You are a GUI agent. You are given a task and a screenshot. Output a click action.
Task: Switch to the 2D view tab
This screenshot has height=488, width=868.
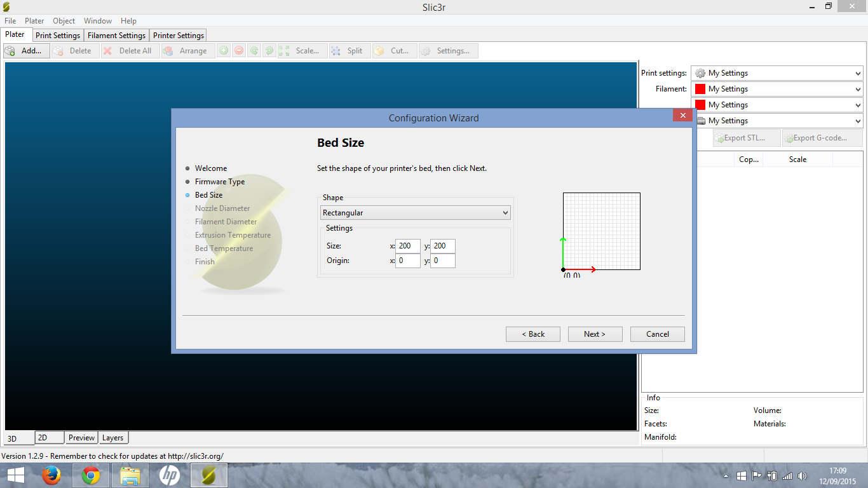pyautogui.click(x=49, y=438)
